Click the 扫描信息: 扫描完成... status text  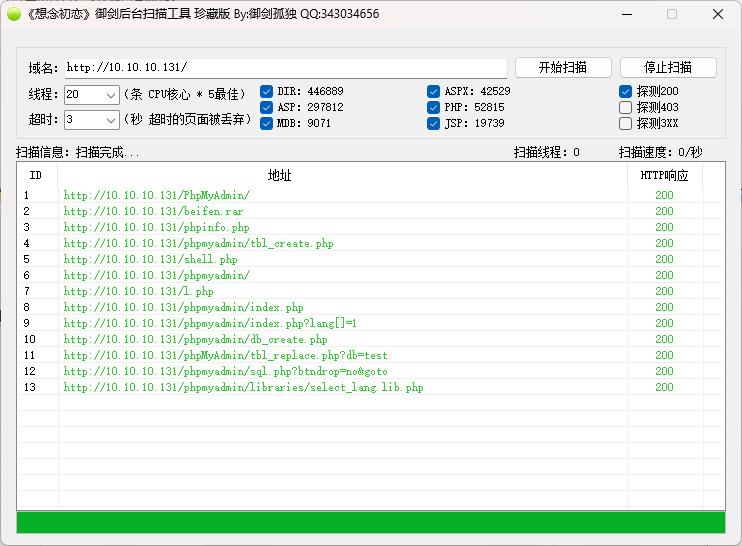78,152
